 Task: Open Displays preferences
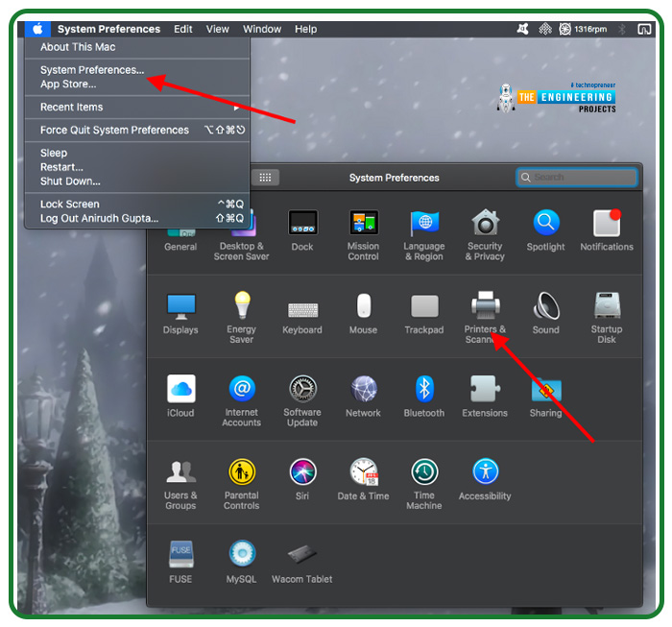point(180,313)
